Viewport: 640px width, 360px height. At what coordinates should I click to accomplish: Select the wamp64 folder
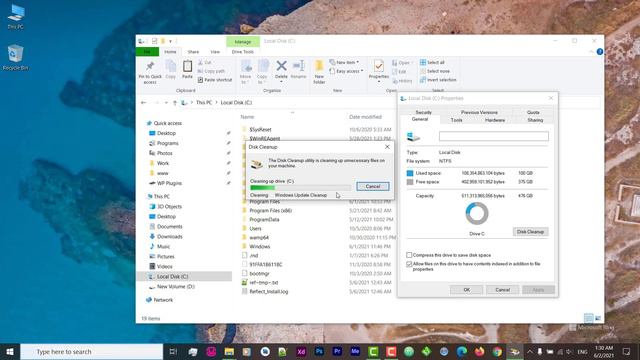(259, 238)
